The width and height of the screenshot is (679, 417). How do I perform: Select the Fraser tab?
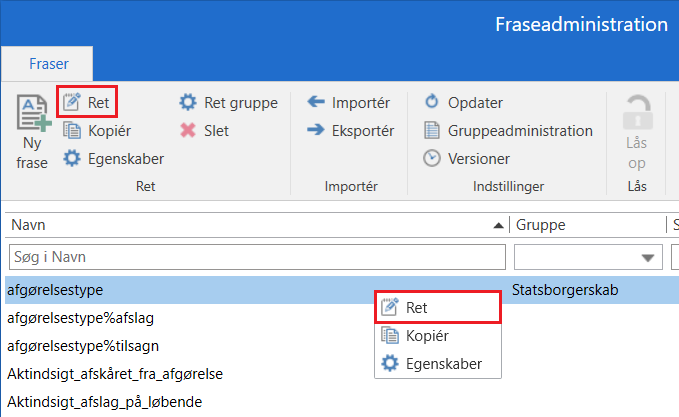(47, 63)
